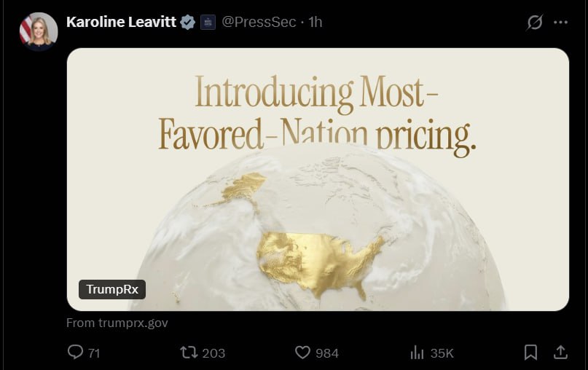Click the 71 replies count
The height and width of the screenshot is (370, 588).
(x=94, y=353)
